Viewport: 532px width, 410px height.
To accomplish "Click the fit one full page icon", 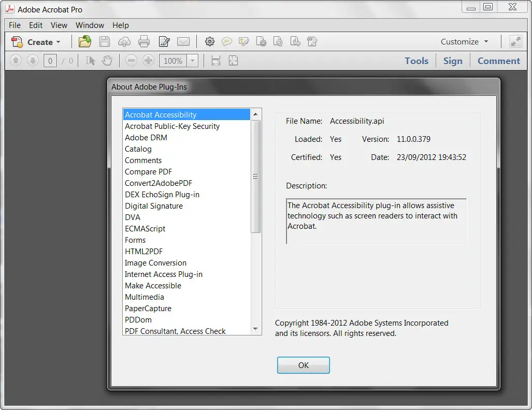I will 234,61.
